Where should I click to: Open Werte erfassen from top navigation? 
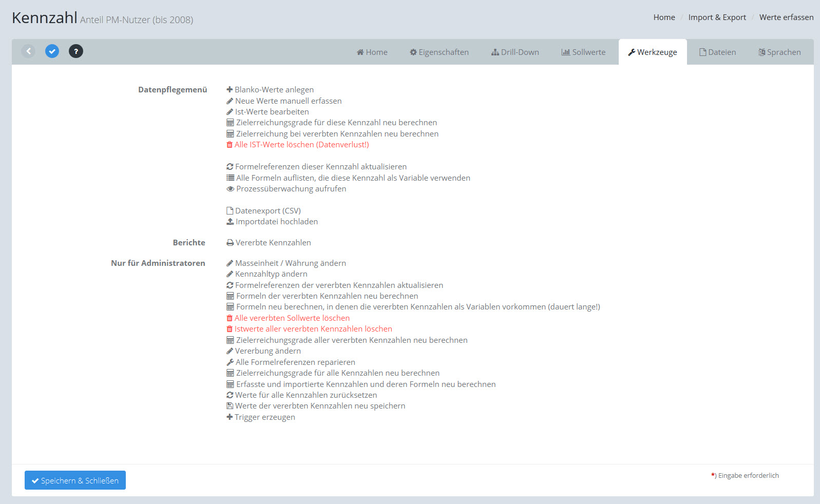(786, 17)
